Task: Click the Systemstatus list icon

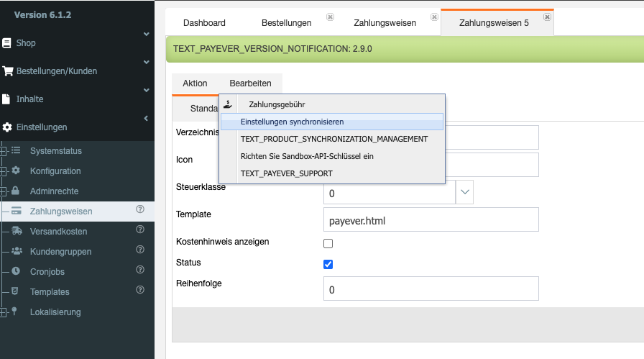Action: 16,150
